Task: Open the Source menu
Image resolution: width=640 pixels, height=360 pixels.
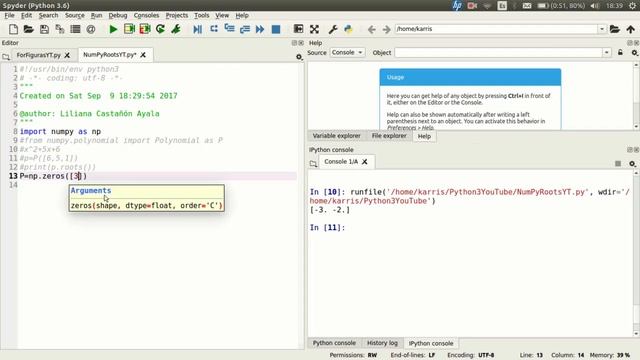Action: point(75,15)
